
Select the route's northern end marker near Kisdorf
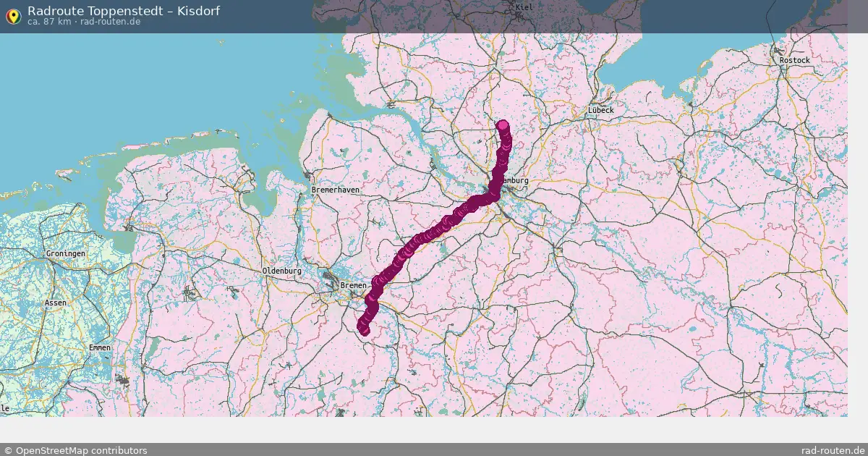tap(503, 125)
